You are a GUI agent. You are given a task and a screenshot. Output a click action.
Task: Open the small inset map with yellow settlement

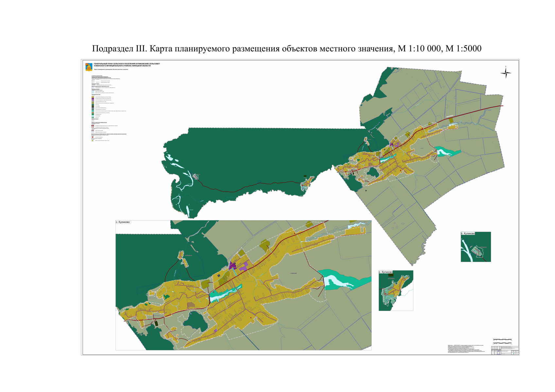pyautogui.click(x=396, y=290)
